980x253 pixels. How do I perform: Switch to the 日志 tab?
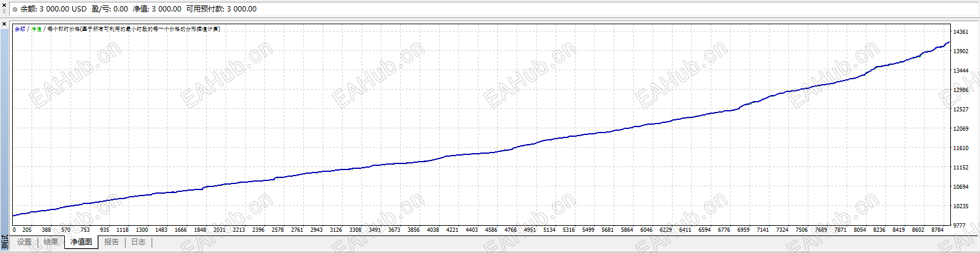coord(138,242)
